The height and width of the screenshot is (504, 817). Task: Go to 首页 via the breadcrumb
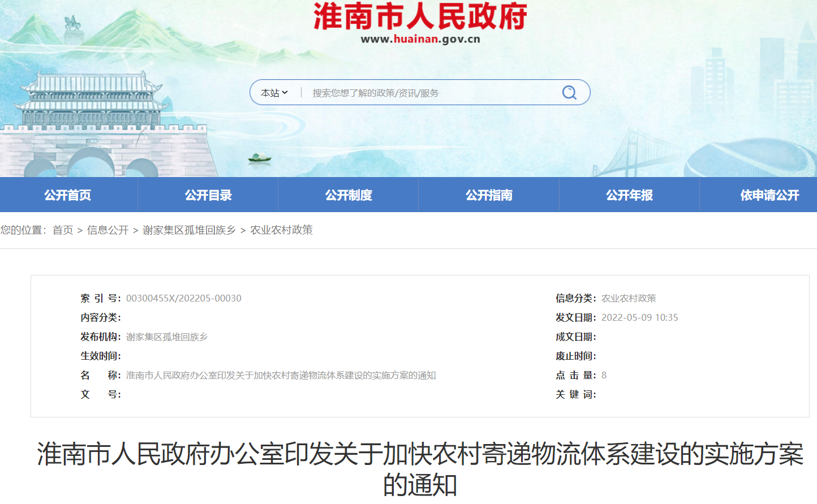pyautogui.click(x=62, y=230)
